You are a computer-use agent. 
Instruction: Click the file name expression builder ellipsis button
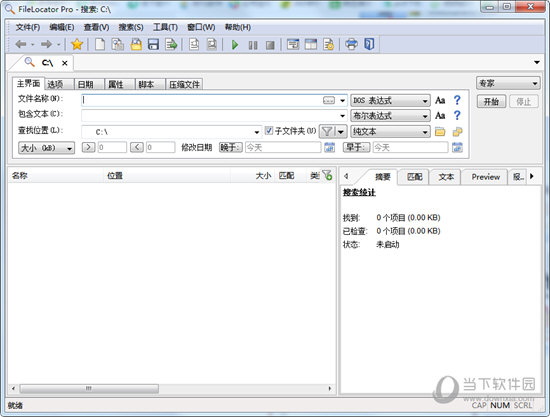pos(329,101)
